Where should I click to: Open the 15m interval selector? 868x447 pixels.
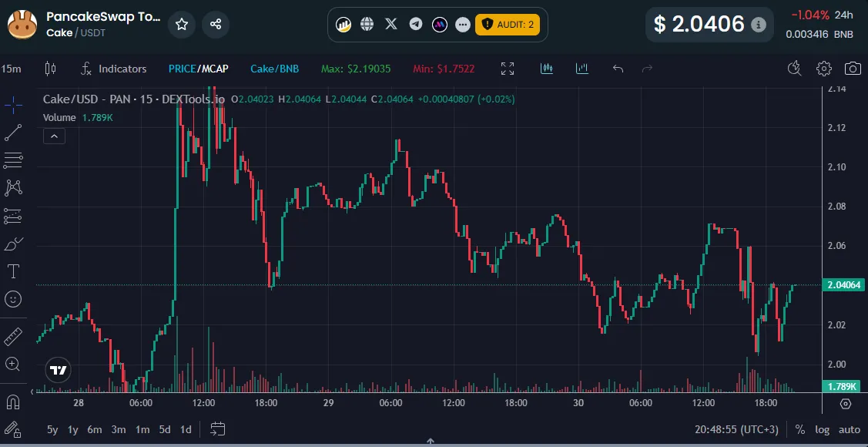(x=11, y=69)
